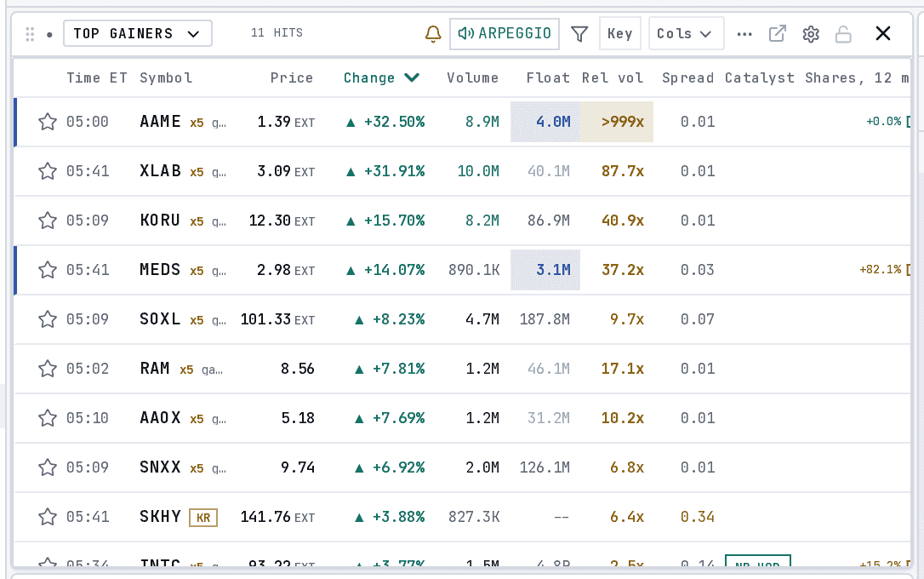Open the settings gear icon
The image size is (924, 579).
(811, 34)
